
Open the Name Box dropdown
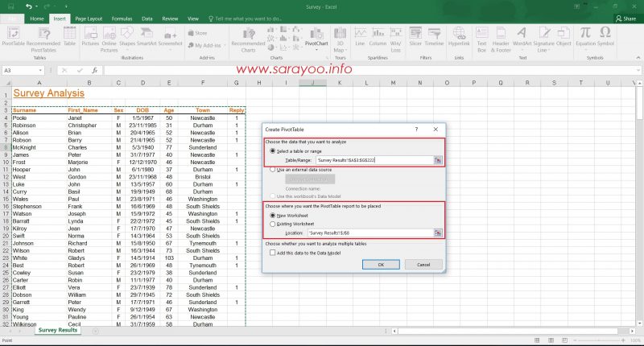tap(40, 71)
